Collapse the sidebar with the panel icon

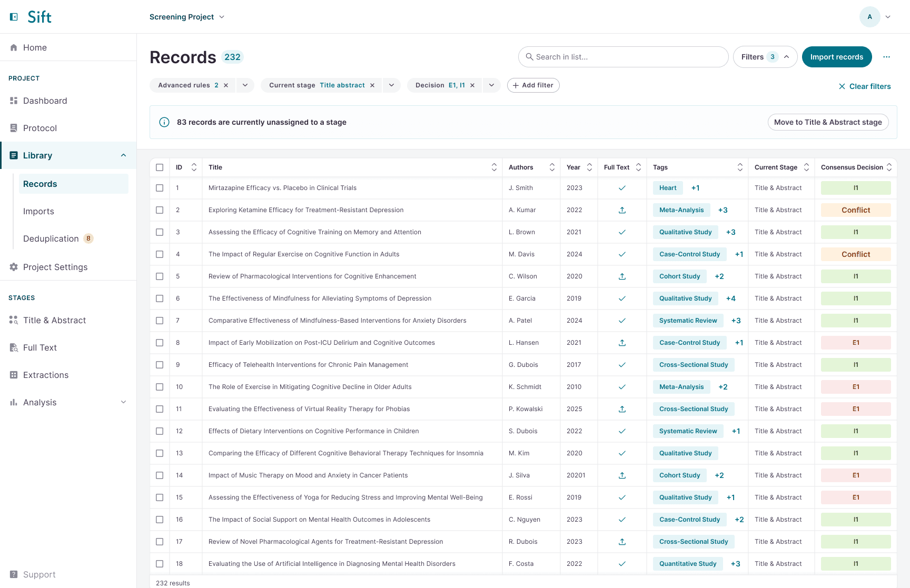point(14,17)
